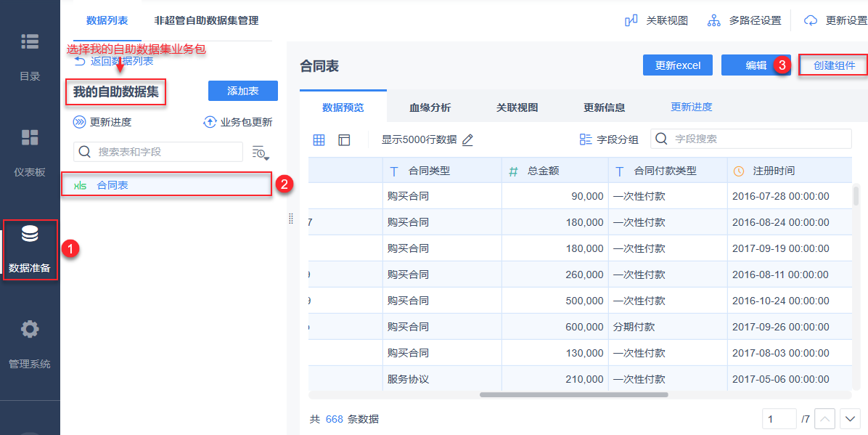This screenshot has height=435, width=868.
Task: Open 管理系统 settings gear icon
Action: (x=30, y=330)
